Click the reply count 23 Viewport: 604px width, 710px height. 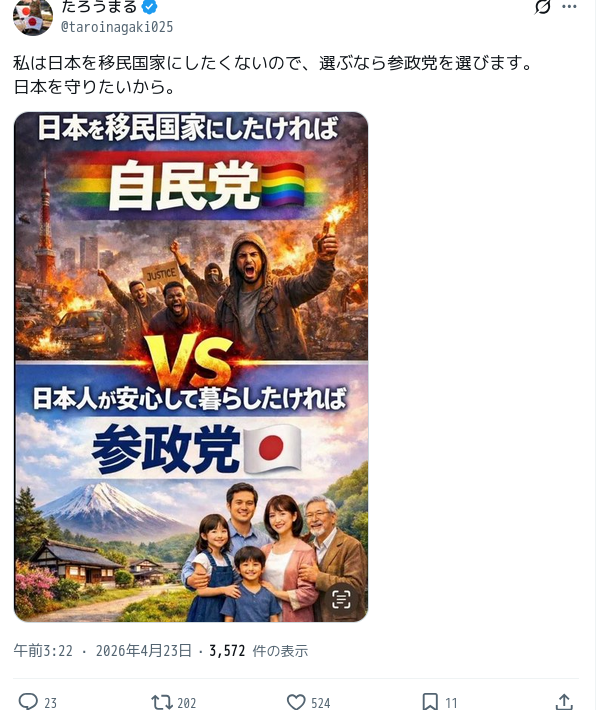50,703
